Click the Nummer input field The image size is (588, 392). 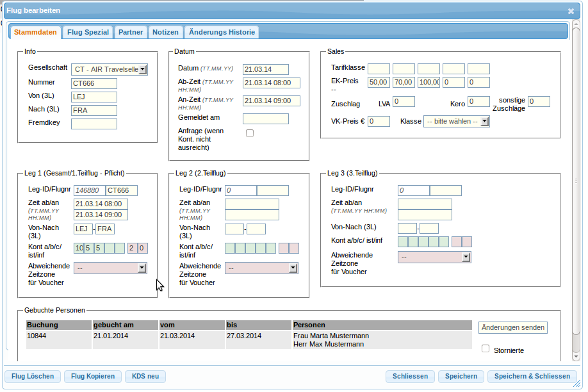point(94,83)
